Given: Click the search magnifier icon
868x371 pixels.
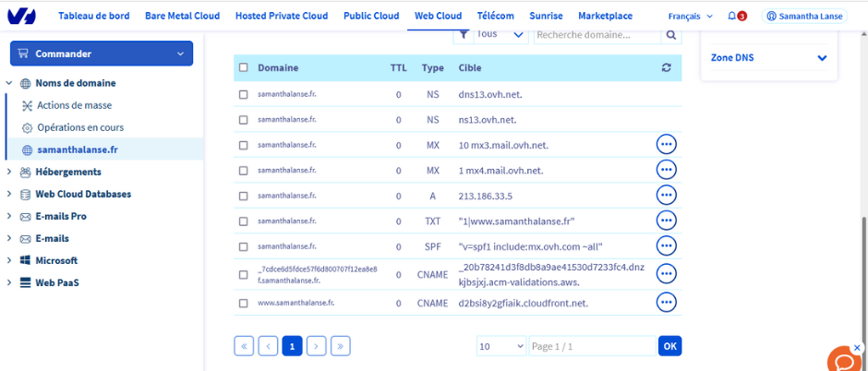Looking at the screenshot, I should click(x=671, y=35).
